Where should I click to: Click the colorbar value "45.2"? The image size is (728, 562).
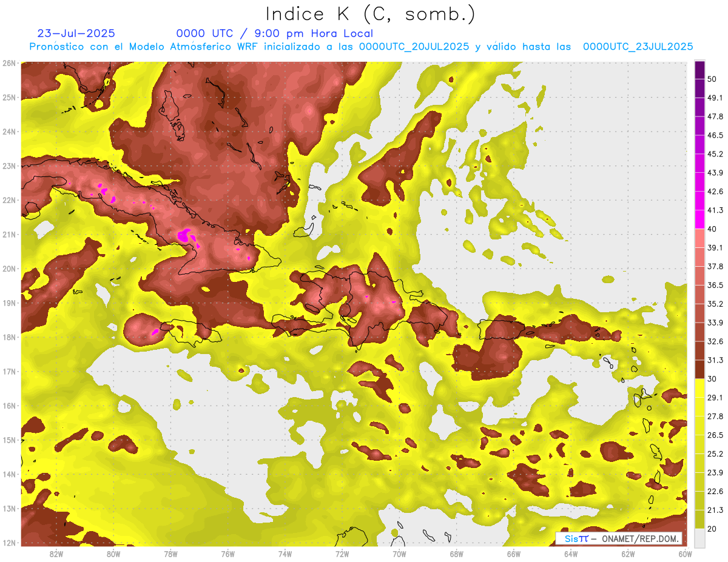[x=715, y=154]
